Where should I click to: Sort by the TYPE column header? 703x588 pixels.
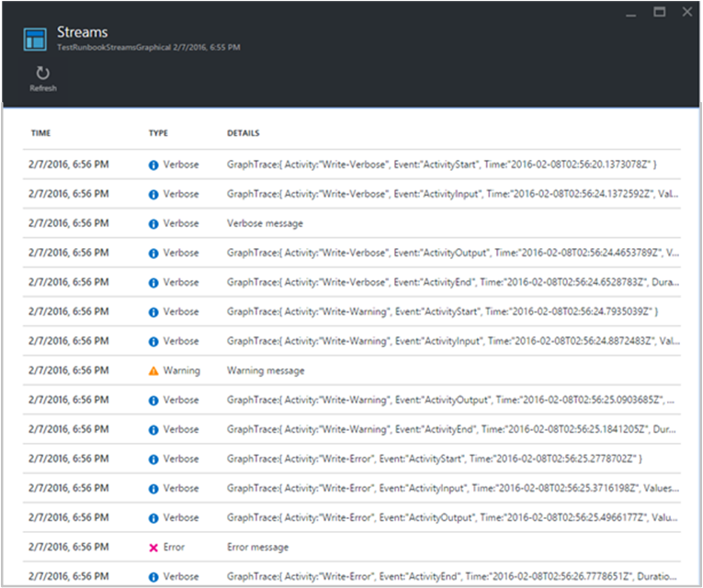pos(158,133)
